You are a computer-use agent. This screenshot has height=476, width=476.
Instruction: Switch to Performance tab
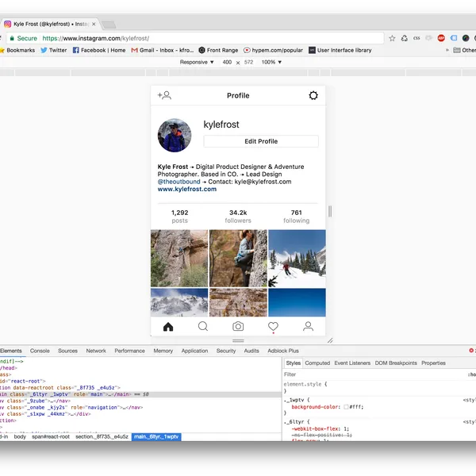(x=129, y=351)
